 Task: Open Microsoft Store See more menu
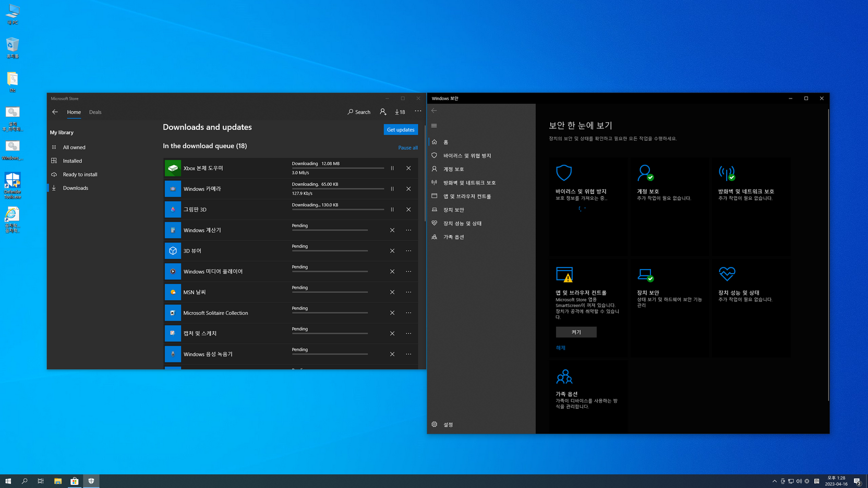pos(418,111)
